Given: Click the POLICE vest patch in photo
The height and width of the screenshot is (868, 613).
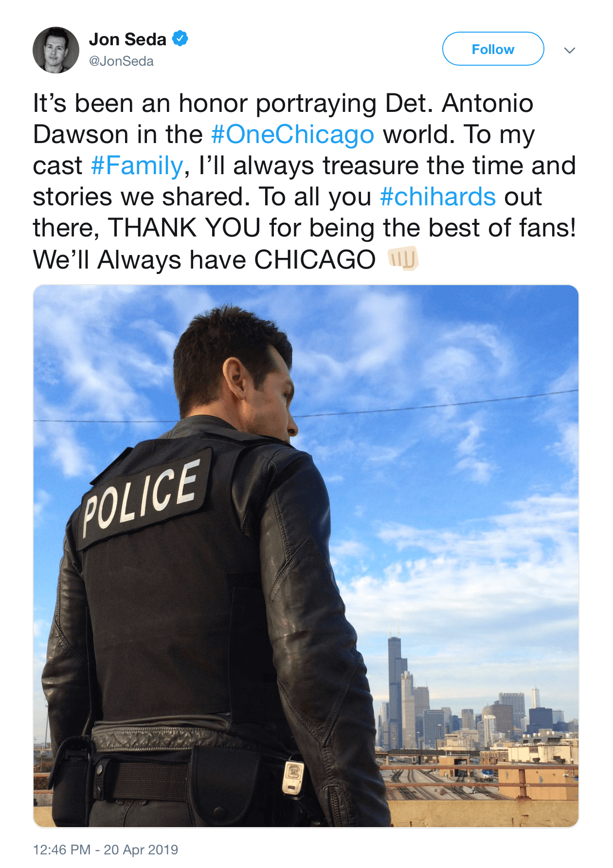Looking at the screenshot, I should [x=140, y=499].
